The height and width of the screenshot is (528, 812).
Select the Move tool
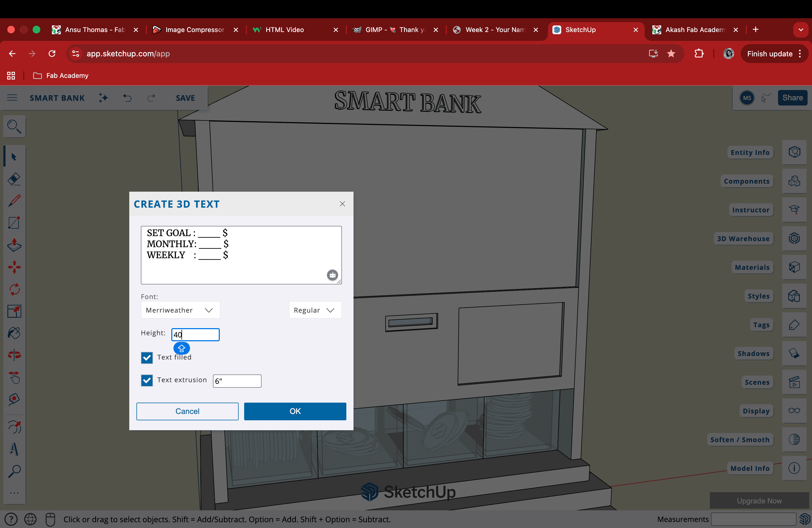[14, 267]
